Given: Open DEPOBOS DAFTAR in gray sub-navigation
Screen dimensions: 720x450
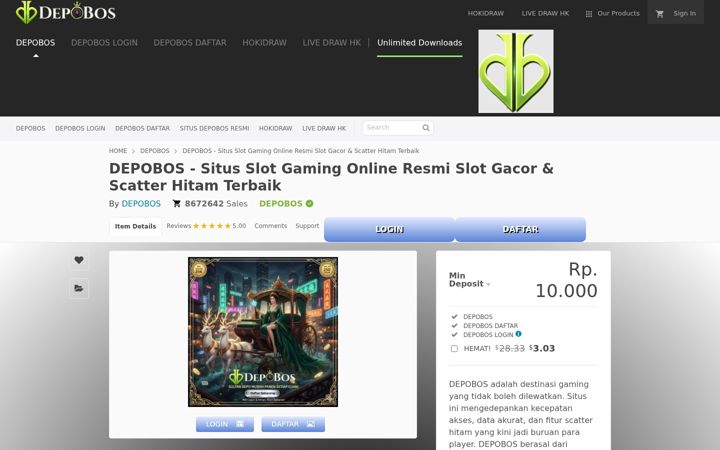Looking at the screenshot, I should [x=142, y=128].
